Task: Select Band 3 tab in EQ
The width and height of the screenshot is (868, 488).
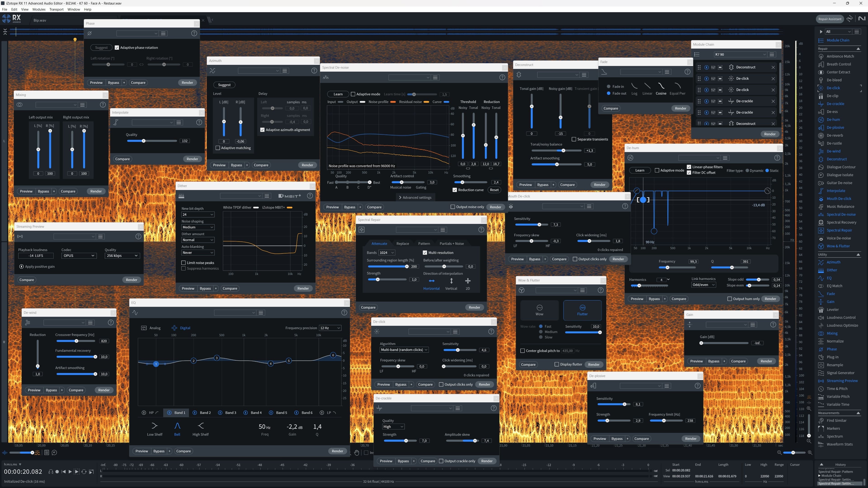Action: [x=227, y=413]
